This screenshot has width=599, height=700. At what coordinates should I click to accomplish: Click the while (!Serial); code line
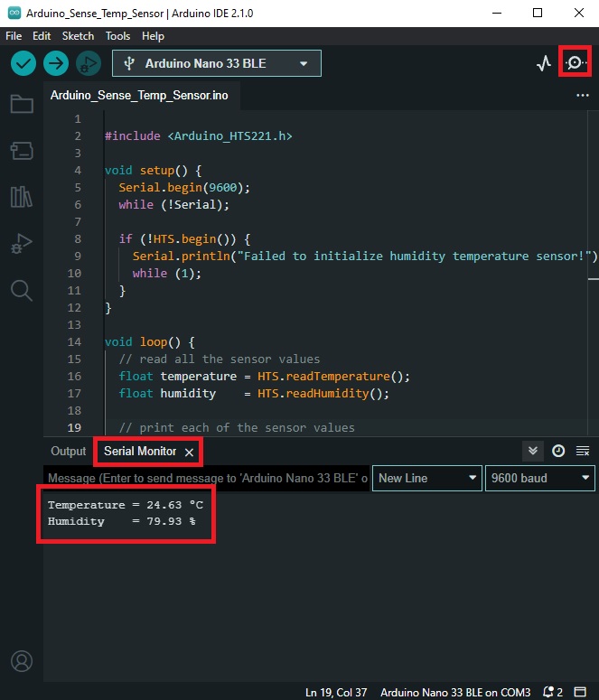tap(173, 204)
